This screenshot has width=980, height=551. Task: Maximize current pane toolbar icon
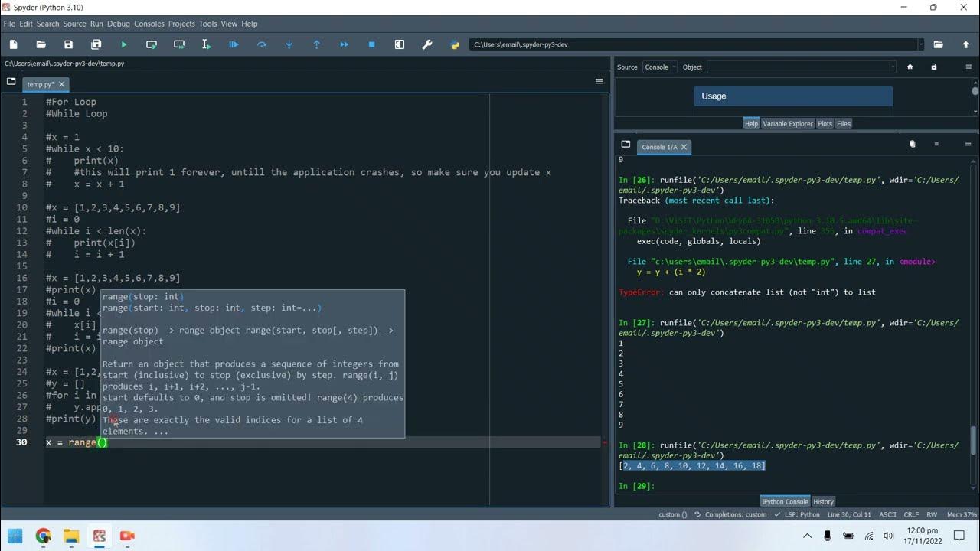pos(400,44)
